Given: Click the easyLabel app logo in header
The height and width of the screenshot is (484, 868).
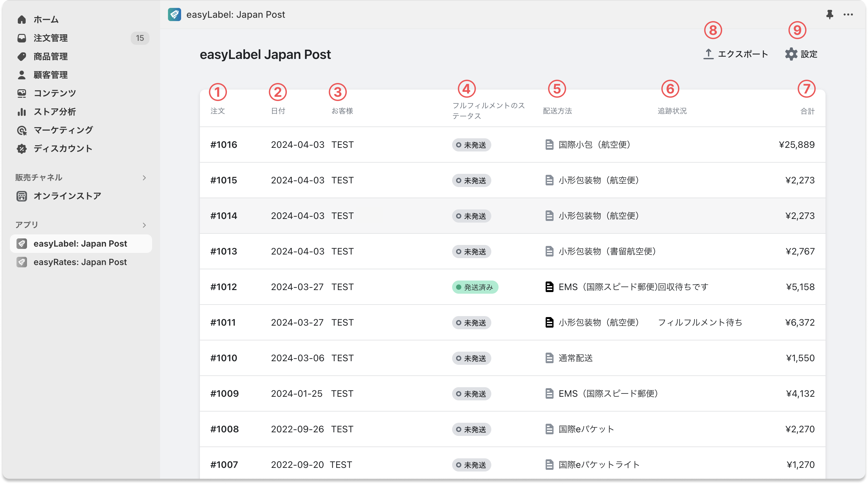Looking at the screenshot, I should [174, 14].
